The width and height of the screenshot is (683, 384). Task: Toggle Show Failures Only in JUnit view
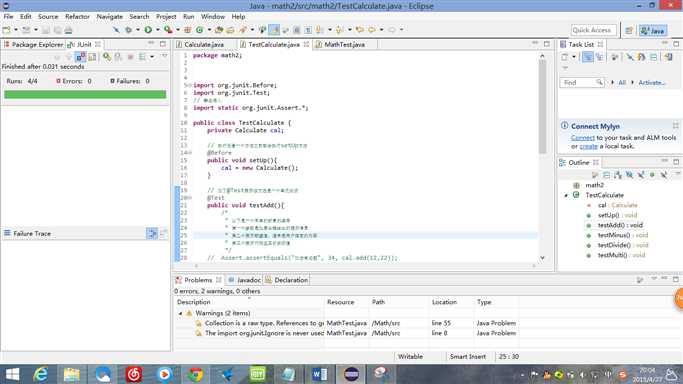[x=81, y=57]
